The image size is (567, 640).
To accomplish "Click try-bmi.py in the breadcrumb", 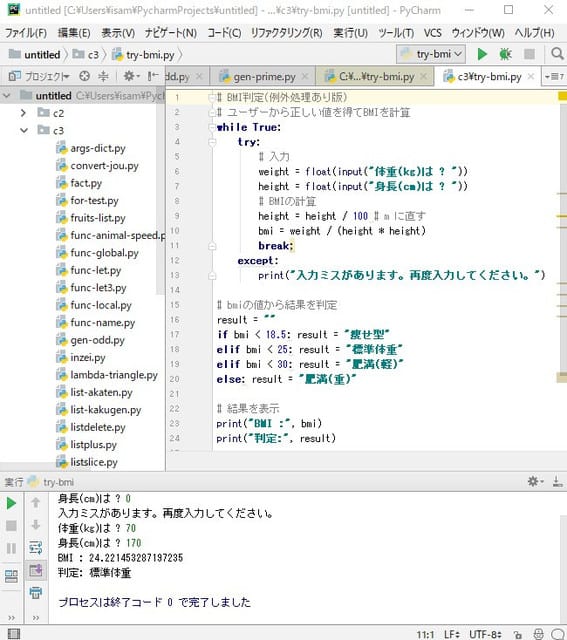I will [144, 54].
